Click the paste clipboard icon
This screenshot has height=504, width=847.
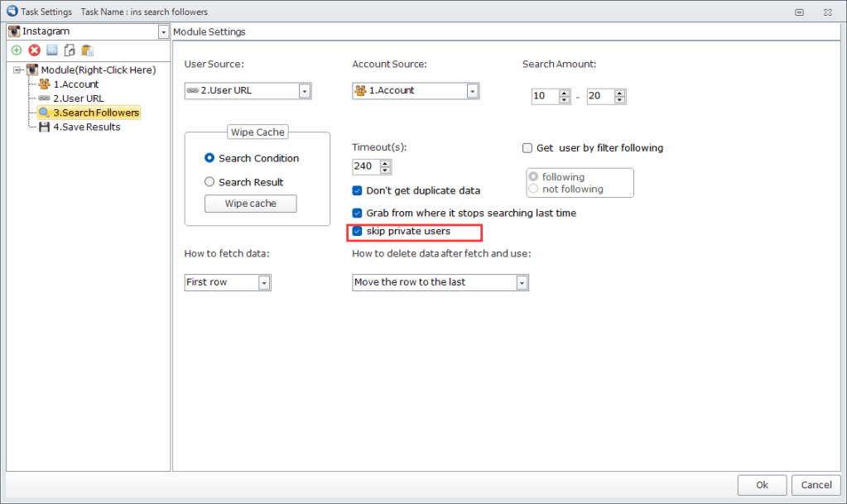(x=87, y=50)
